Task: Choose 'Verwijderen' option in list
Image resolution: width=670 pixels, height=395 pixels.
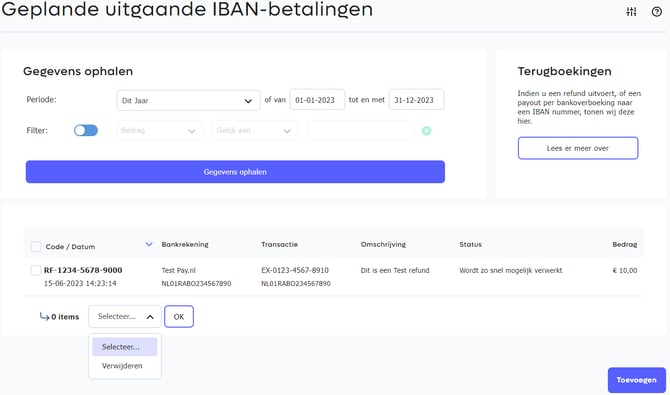Action: 122,366
